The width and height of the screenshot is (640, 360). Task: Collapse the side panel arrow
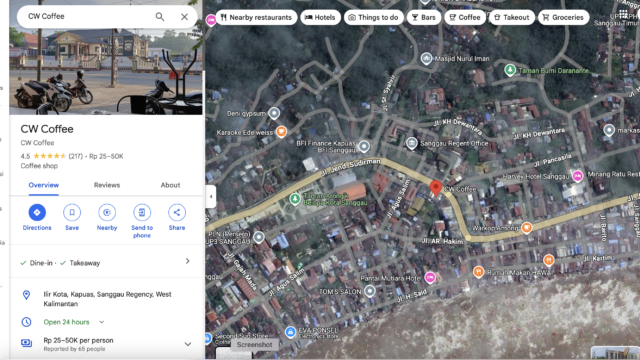click(211, 196)
